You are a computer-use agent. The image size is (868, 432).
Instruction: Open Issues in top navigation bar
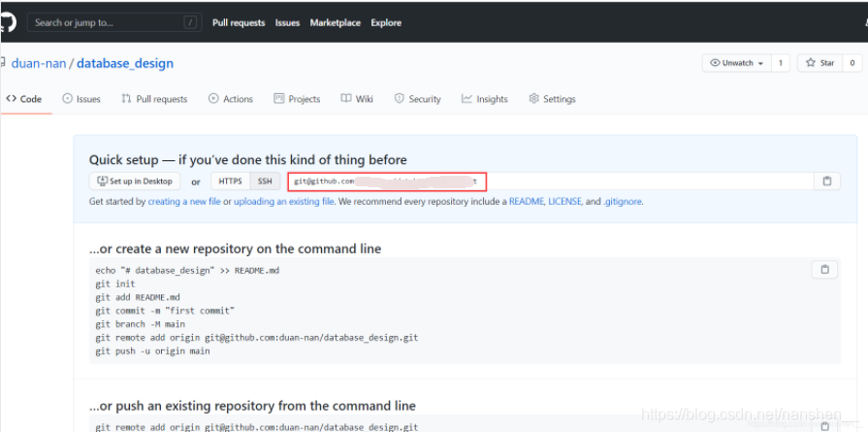[287, 22]
